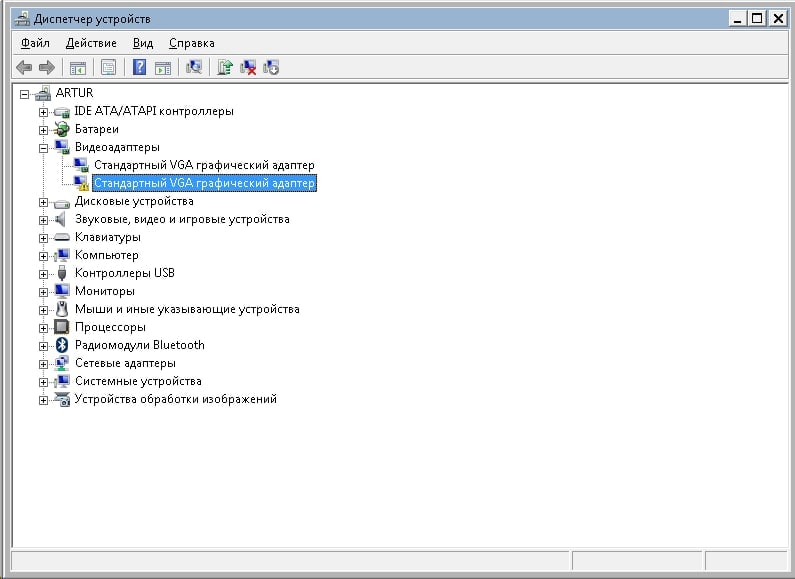795x579 pixels.
Task: Click the show/hide console tree icon
Action: [x=78, y=67]
